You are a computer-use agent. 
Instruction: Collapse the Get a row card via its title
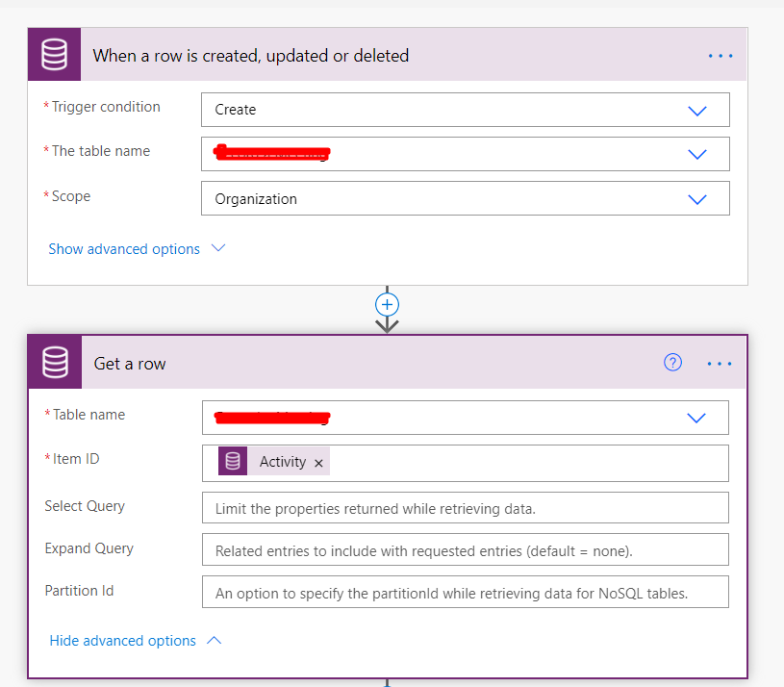coord(130,364)
